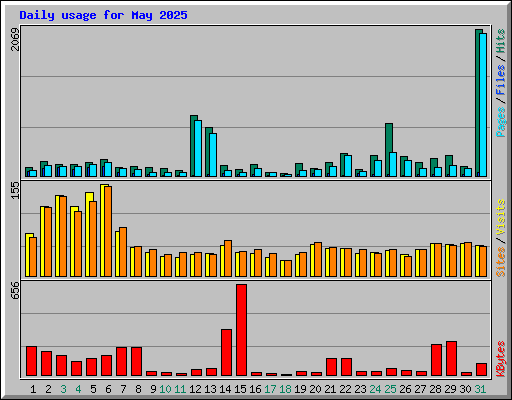The width and height of the screenshot is (512, 400).
Task: Click green weekend day label 18
Action: [x=285, y=389]
